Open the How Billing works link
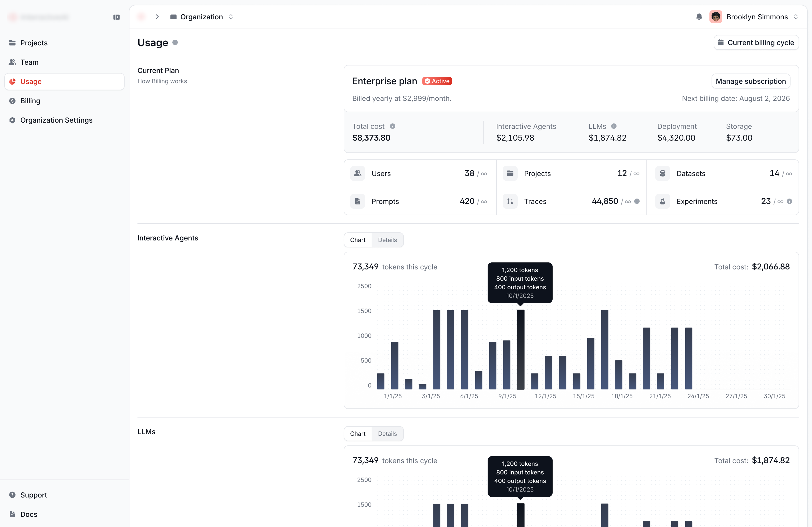 pos(162,81)
